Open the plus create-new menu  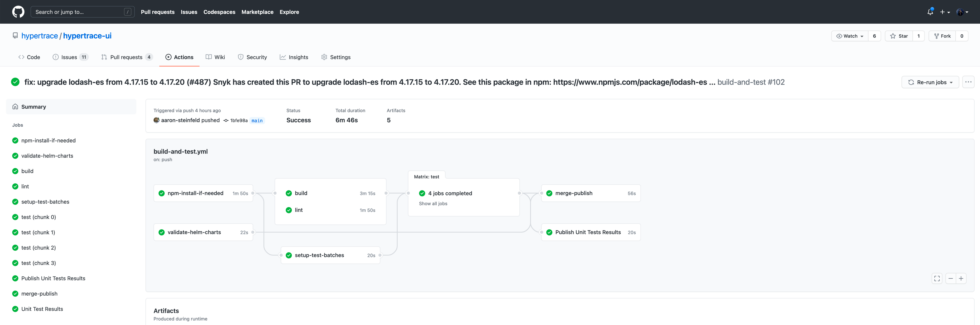click(945, 12)
